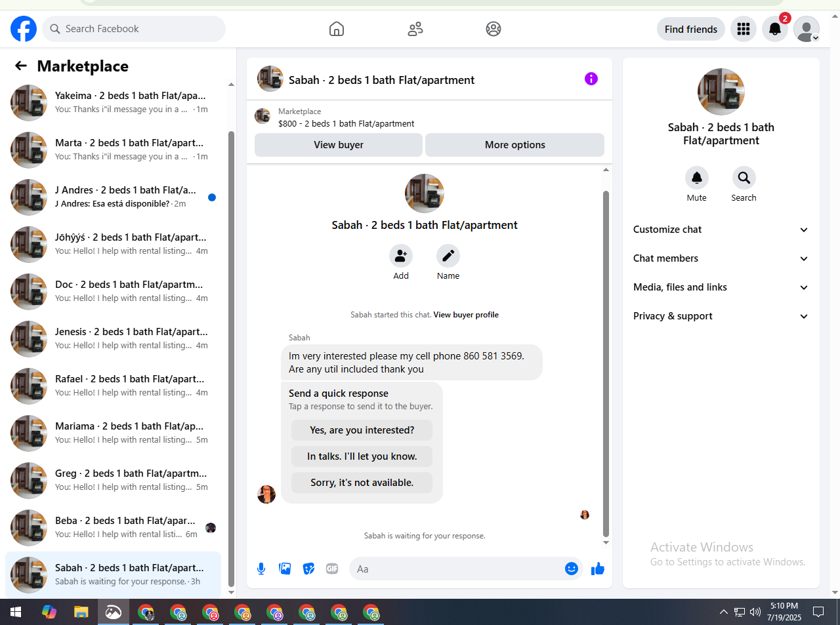Open the Windows notification center icon

(818, 612)
